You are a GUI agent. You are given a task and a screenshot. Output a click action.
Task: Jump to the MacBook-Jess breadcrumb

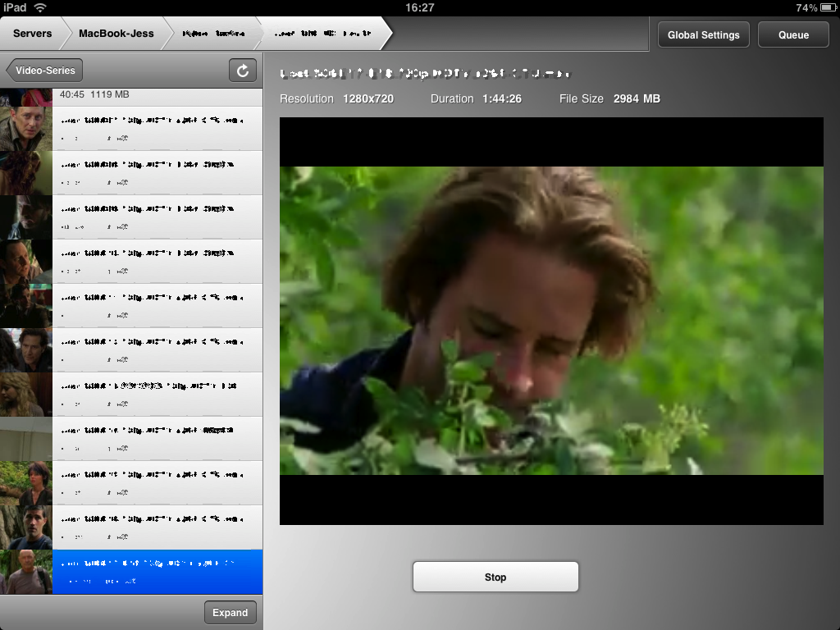click(116, 33)
